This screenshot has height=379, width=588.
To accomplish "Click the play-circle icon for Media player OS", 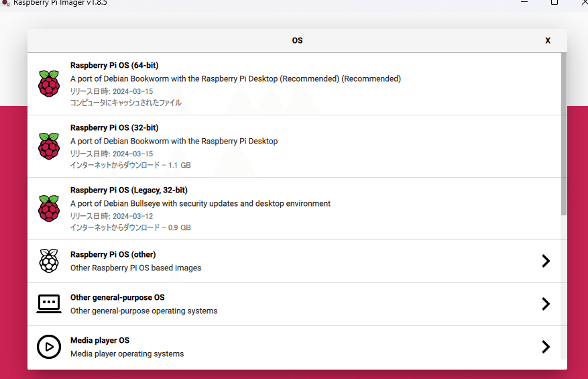I will (49, 347).
